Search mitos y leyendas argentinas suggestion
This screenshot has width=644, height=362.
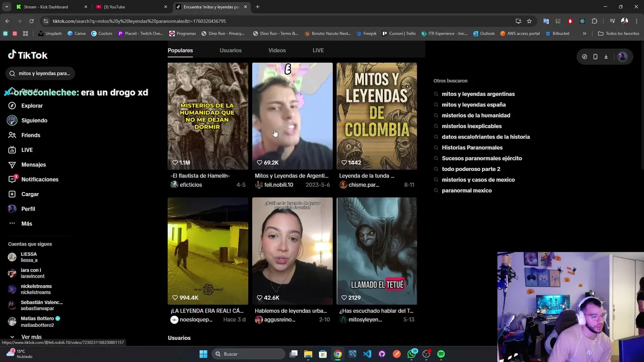tap(478, 94)
